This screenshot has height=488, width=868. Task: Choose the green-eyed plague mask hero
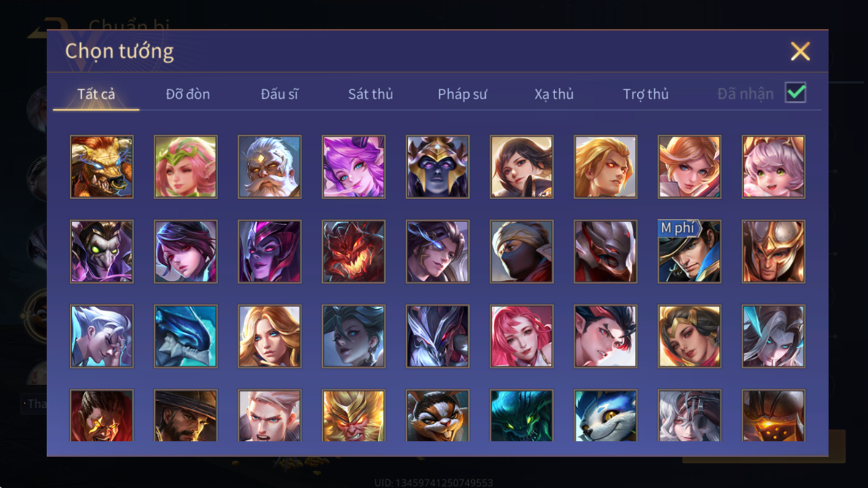[x=102, y=251]
